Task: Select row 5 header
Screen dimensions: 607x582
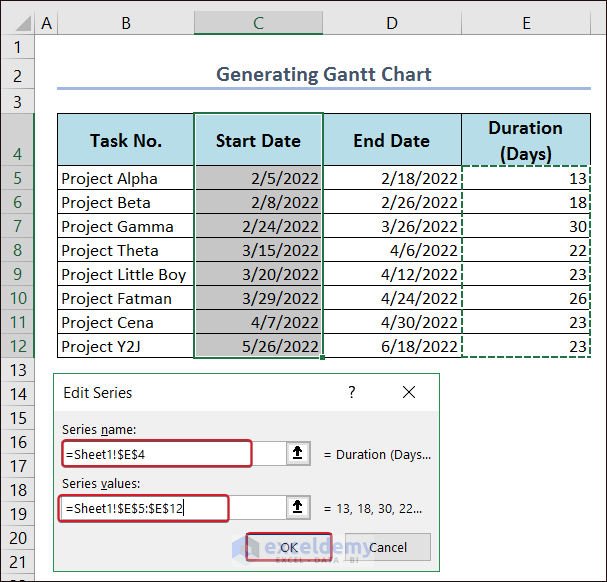Action: pos(17,178)
